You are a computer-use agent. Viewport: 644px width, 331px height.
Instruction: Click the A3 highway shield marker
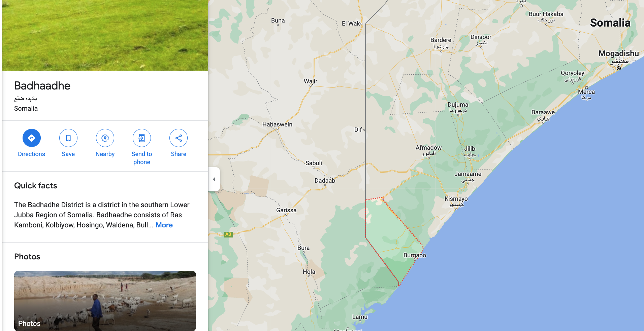(228, 234)
